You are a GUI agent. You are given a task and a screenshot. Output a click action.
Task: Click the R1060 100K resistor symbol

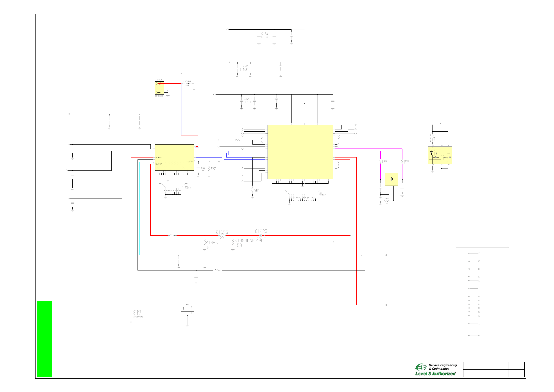(x=252, y=190)
